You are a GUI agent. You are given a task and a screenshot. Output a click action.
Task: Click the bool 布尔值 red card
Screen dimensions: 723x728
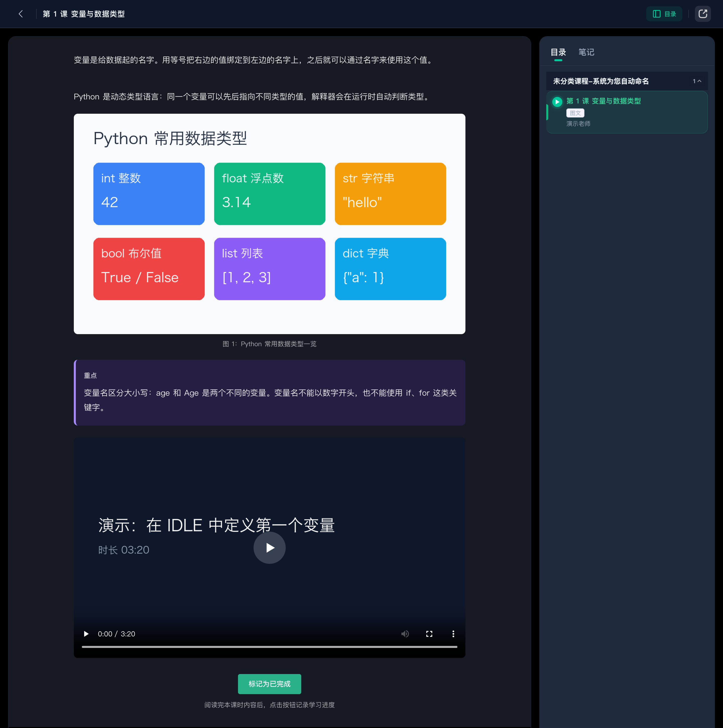(149, 269)
